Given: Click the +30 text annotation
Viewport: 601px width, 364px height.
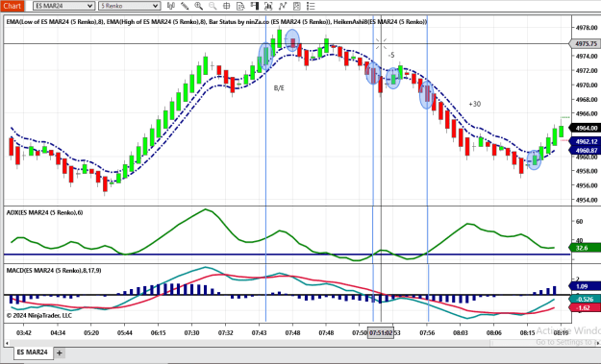Looking at the screenshot, I should pyautogui.click(x=474, y=104).
